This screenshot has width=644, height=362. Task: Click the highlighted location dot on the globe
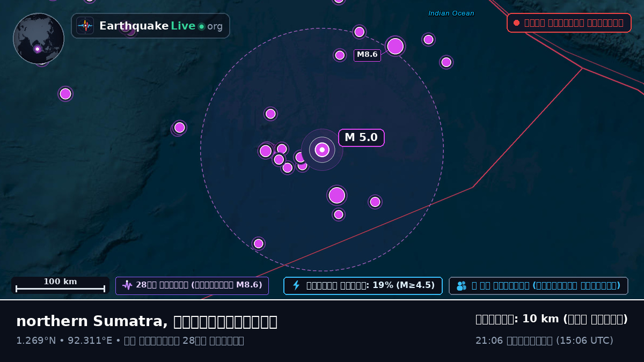click(38, 49)
